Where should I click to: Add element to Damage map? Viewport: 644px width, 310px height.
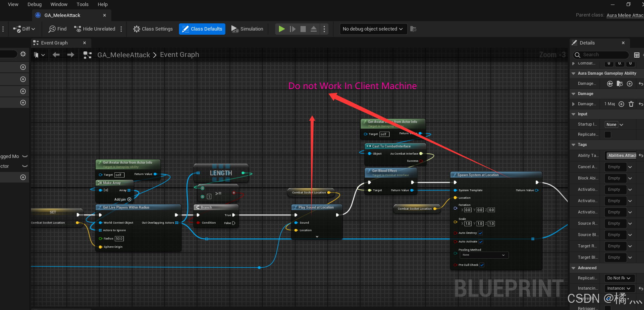point(621,104)
